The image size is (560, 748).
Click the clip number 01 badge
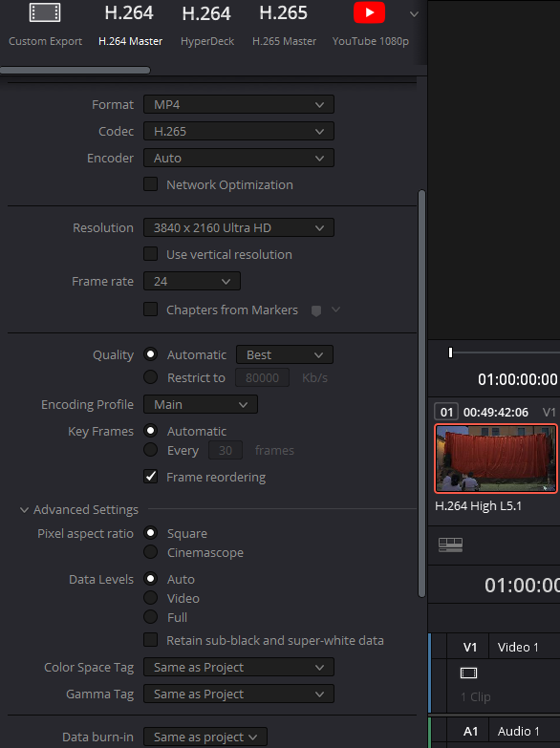[x=446, y=412]
